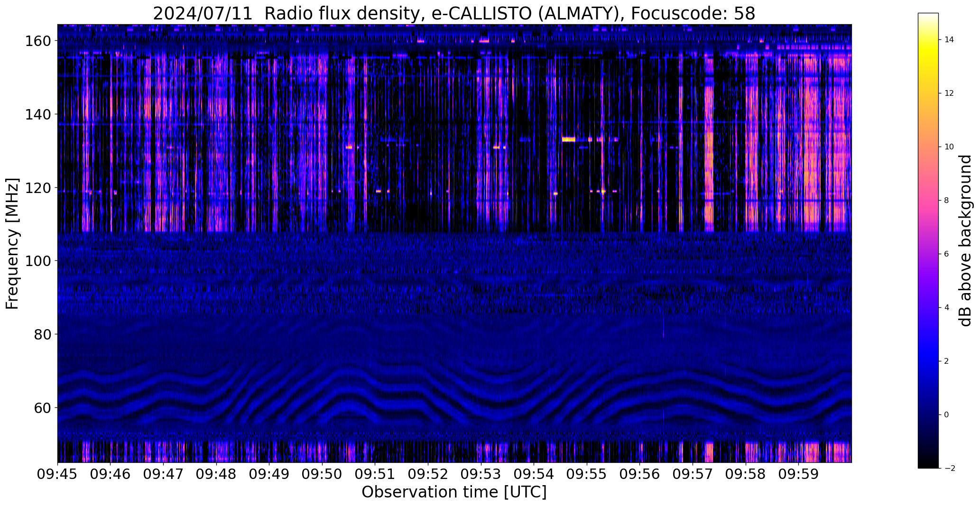The width and height of the screenshot is (980, 506).
Task: Click the 120 frequency tick label
Action: coord(38,188)
